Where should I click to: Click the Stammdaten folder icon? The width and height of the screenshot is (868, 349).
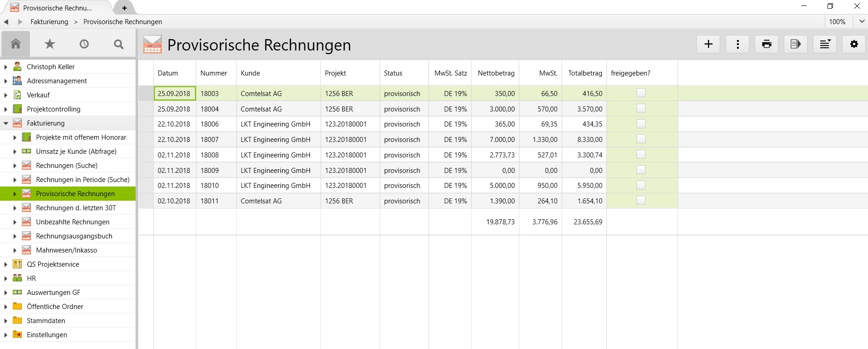[x=17, y=320]
